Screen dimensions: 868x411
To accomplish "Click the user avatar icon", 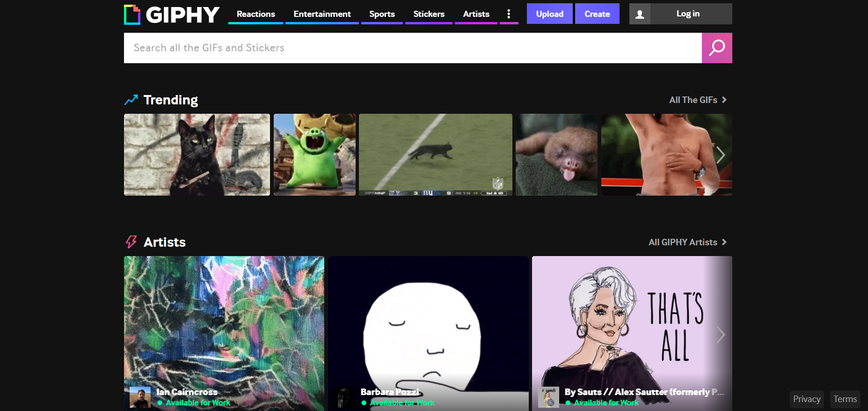I will (640, 14).
